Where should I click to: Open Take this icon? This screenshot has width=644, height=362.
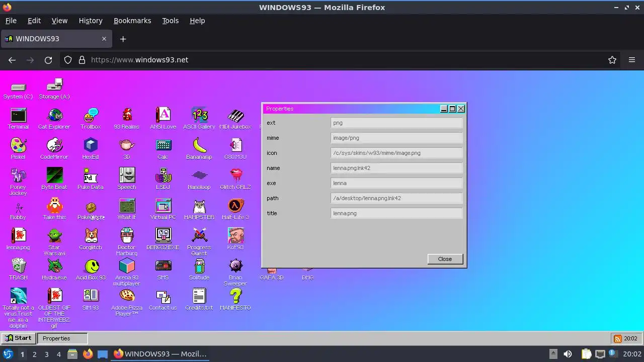pos(54,210)
